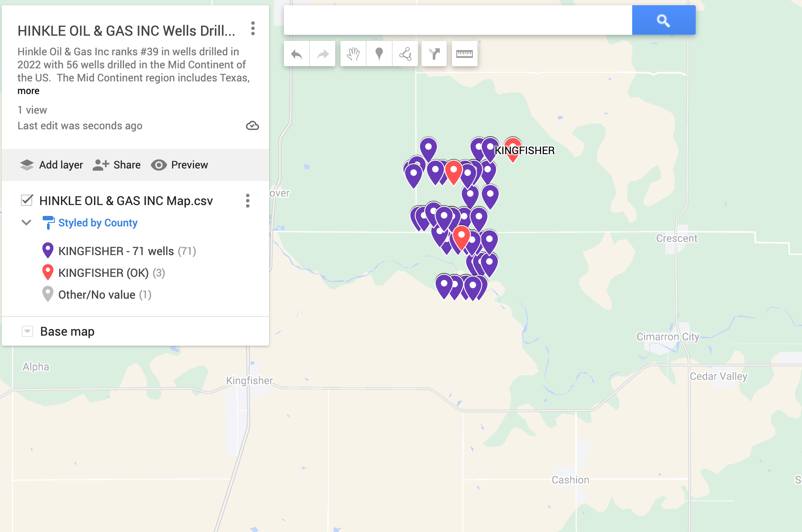802x532 pixels.
Task: Select the hand pan tool
Action: click(353, 54)
